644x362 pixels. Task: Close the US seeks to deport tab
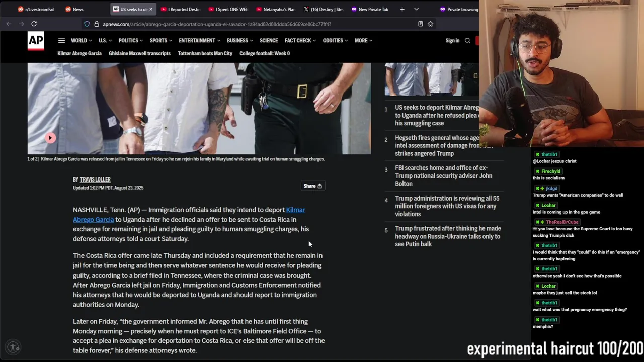click(150, 9)
